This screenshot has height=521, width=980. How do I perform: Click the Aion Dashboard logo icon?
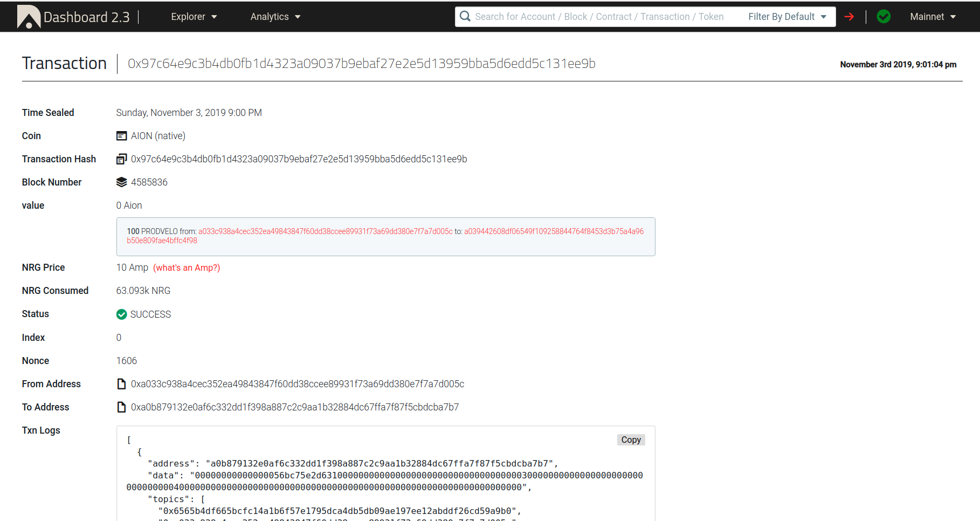(29, 16)
